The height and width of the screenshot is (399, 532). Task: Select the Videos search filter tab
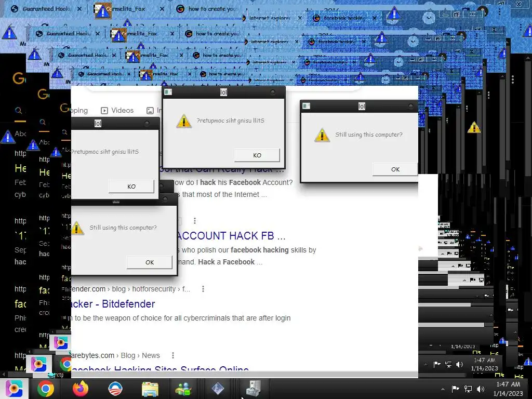(x=117, y=110)
